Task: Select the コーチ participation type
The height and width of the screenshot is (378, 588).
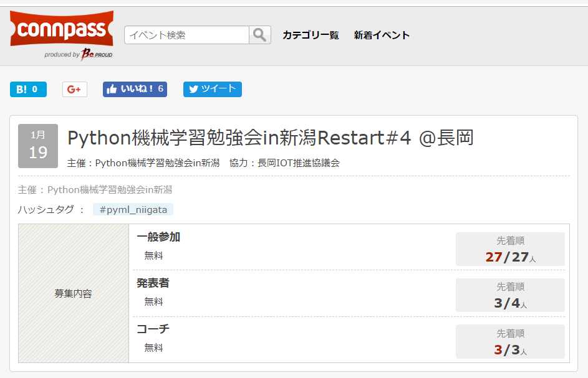Action: (153, 329)
